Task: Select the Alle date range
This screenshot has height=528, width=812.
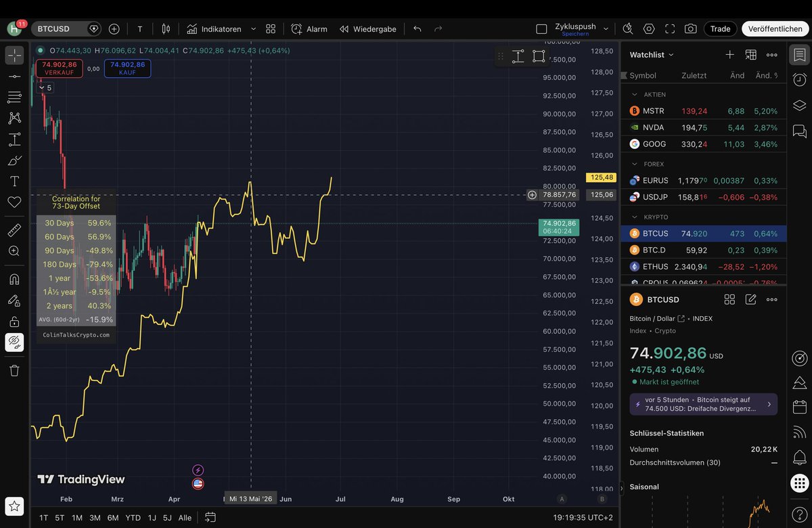Action: coord(185,518)
